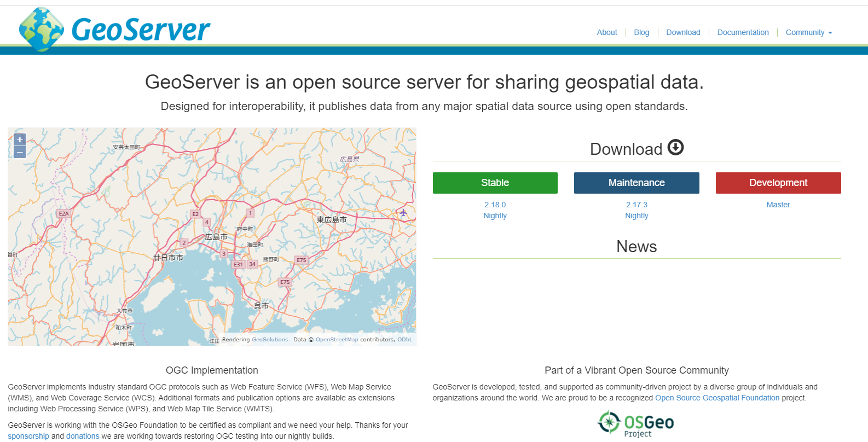868x442 pixels.
Task: Click the 東広島市 city label on the map
Action: pyautogui.click(x=332, y=219)
